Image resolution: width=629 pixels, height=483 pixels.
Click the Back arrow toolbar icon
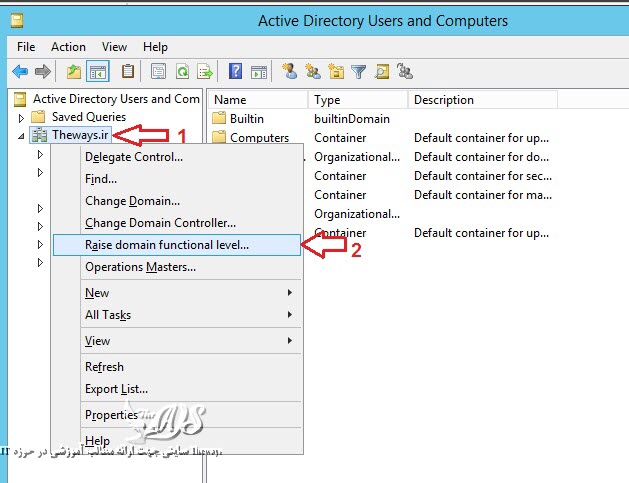pos(19,71)
